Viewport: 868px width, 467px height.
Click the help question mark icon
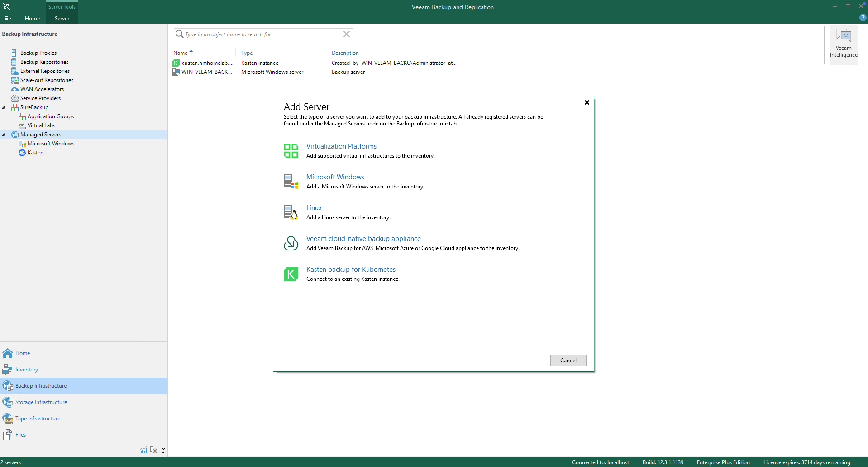point(863,18)
